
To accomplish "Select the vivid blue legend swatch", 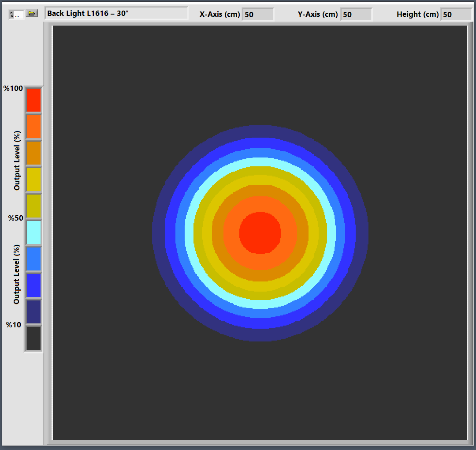I will (x=33, y=285).
